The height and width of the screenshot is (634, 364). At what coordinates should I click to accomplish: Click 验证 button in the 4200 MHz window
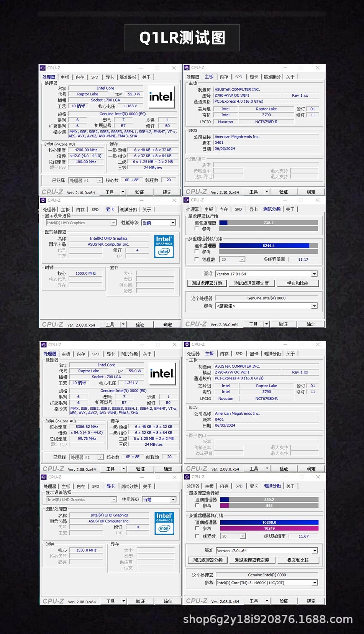click(x=139, y=192)
